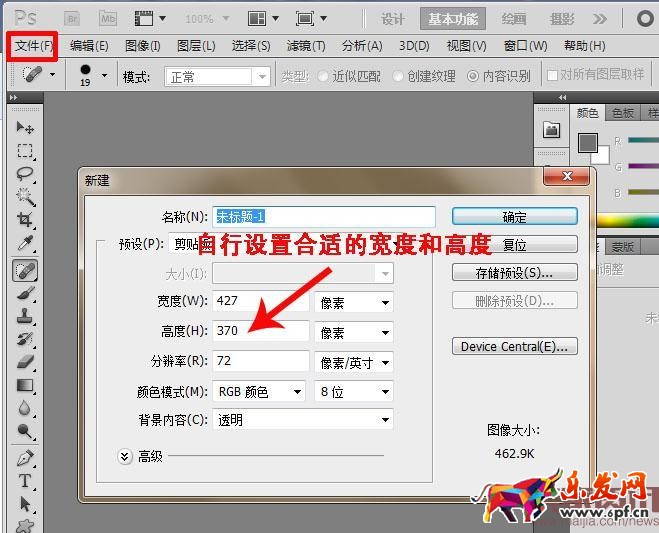Expand the Advanced section
Image resolution: width=659 pixels, height=533 pixels.
click(124, 456)
